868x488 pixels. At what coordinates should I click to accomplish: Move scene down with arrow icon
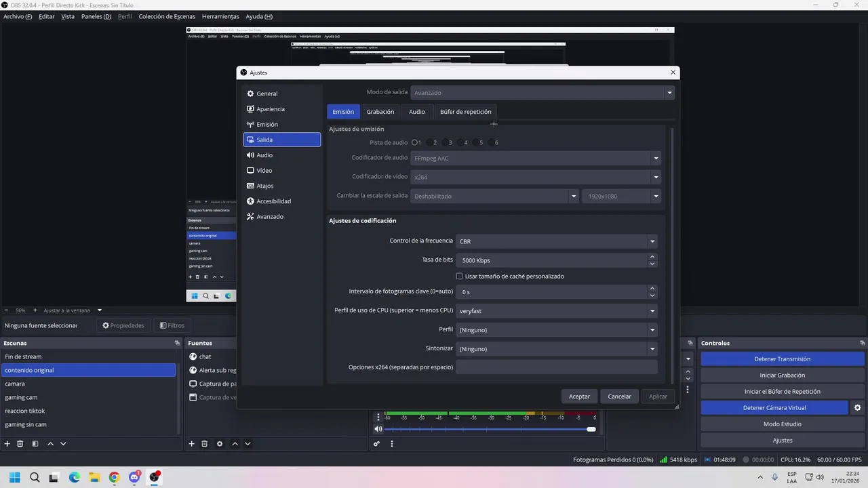coord(63,444)
